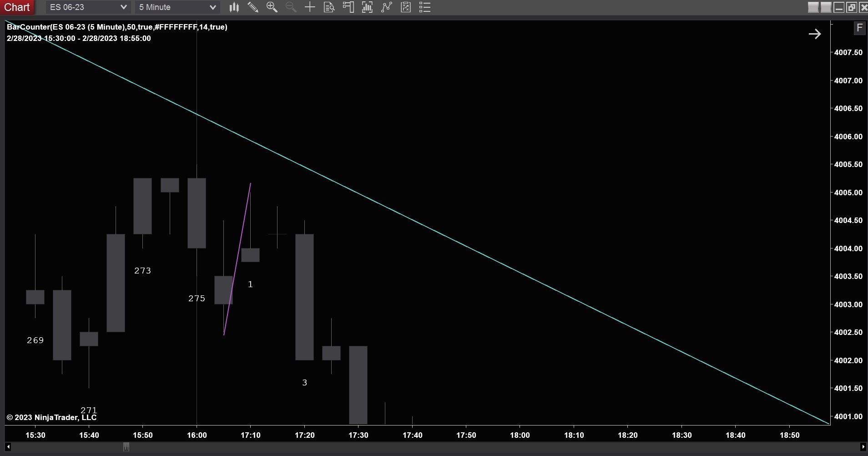Screen dimensions: 868x456
Task: Click the 16:00 time axis label
Action: (197, 435)
